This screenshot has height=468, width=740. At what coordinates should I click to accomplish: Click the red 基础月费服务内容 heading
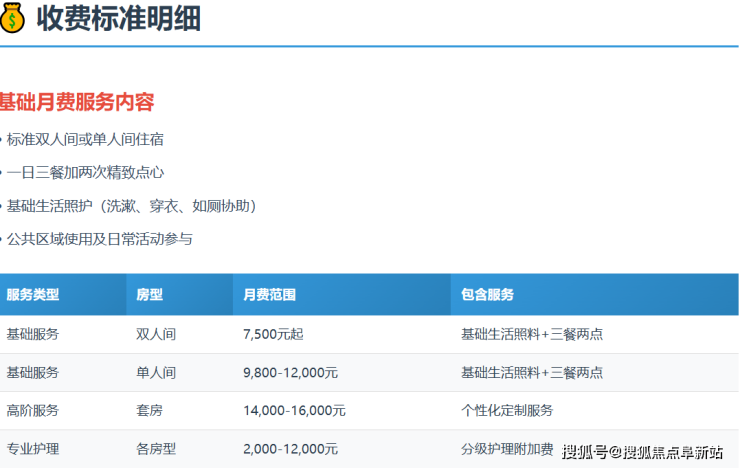(76, 102)
